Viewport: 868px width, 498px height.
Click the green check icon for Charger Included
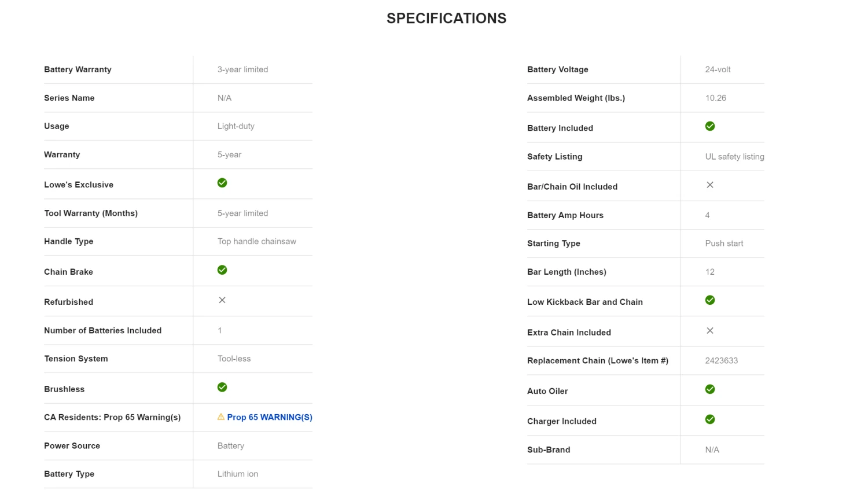[710, 419]
